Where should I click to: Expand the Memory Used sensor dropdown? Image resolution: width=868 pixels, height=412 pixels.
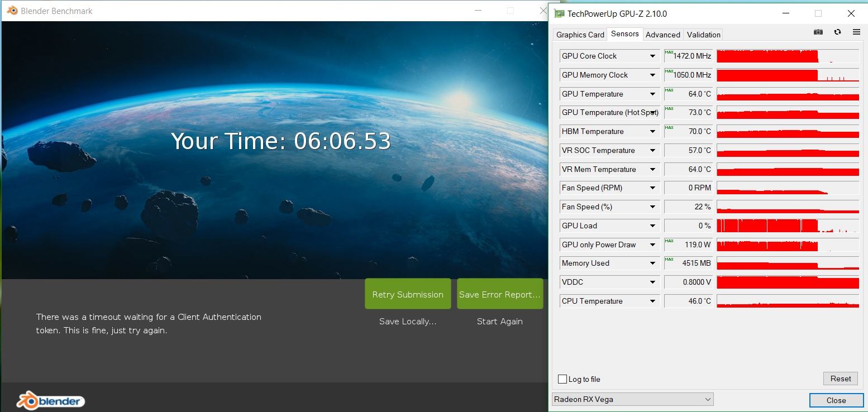652,263
